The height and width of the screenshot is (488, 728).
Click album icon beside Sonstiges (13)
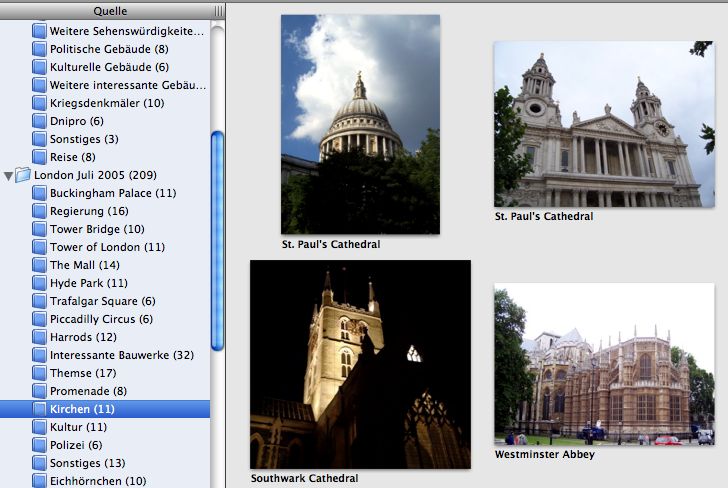click(x=39, y=463)
